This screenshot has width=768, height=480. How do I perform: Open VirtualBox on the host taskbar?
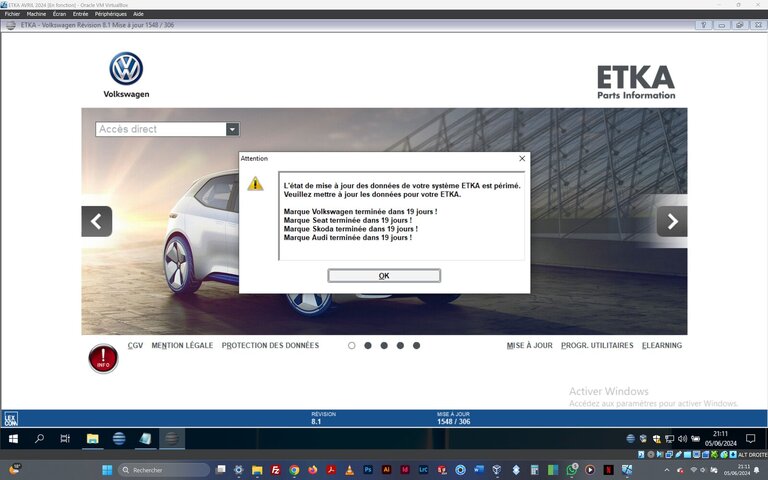tap(497, 470)
